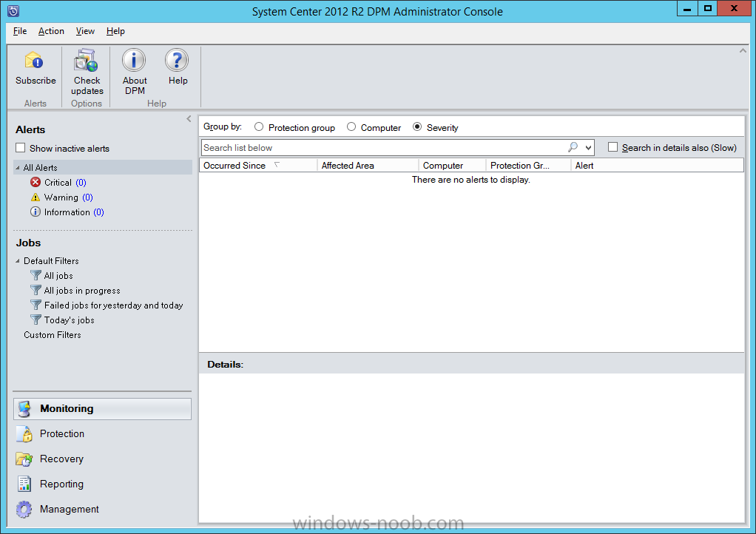Click the Information (0) count link
The width and height of the screenshot is (756, 534).
point(99,212)
